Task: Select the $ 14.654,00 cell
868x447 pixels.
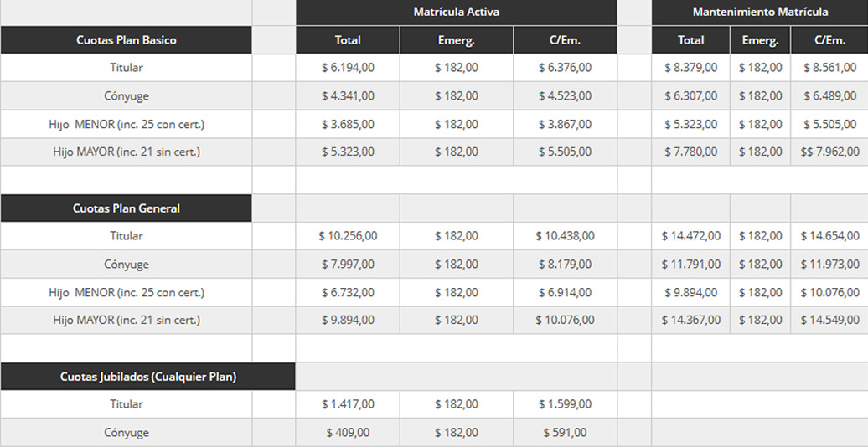Action: (x=829, y=236)
